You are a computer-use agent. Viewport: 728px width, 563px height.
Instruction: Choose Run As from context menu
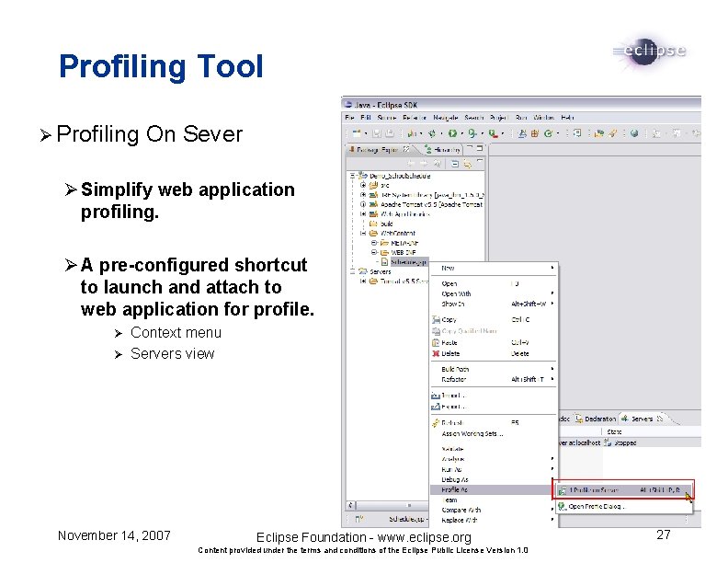(x=494, y=469)
